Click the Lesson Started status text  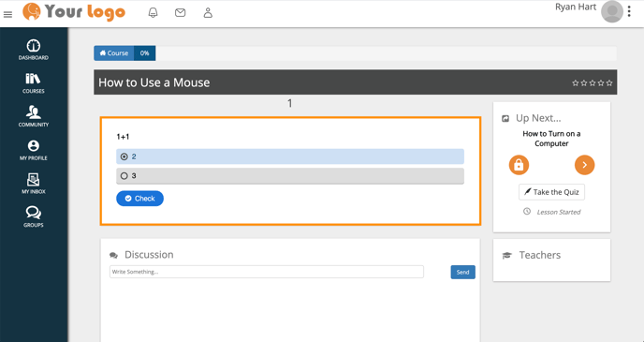(x=559, y=212)
